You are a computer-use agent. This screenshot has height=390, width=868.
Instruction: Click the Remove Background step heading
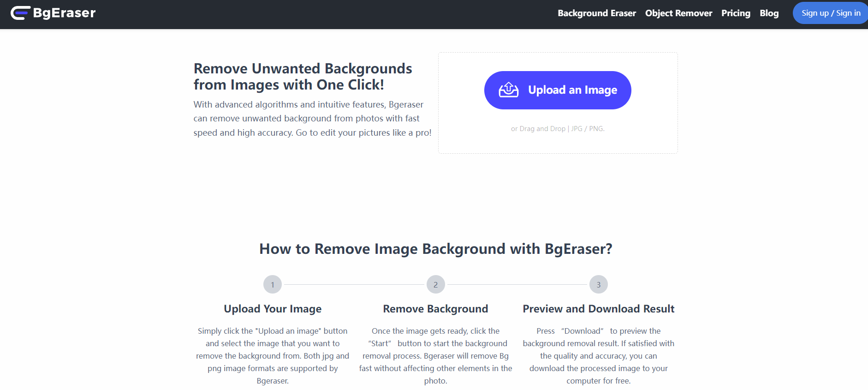pyautogui.click(x=435, y=309)
